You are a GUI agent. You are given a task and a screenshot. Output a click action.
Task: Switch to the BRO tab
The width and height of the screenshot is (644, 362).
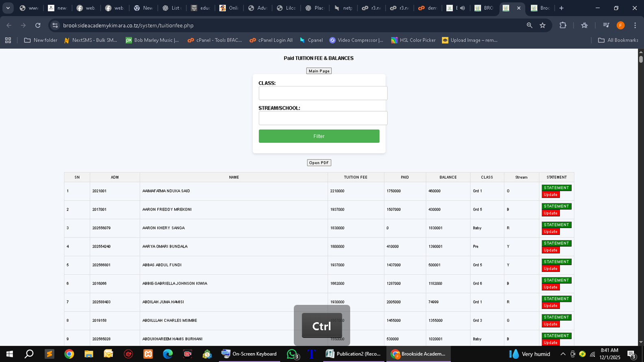[x=484, y=8]
